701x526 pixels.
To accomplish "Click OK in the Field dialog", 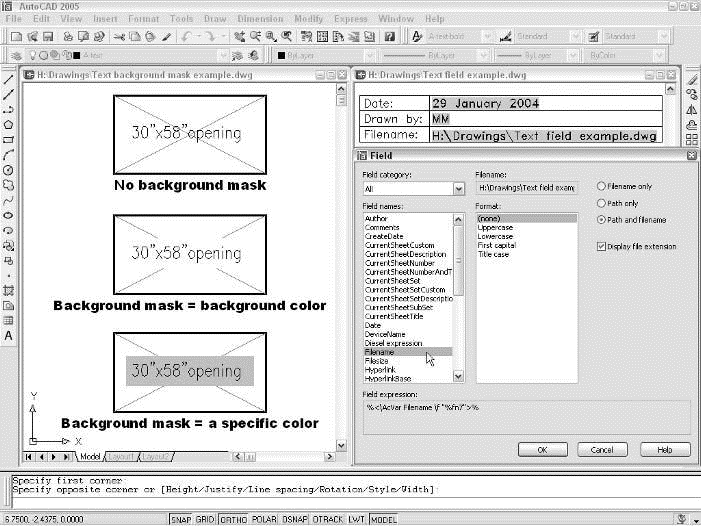I will point(542,450).
